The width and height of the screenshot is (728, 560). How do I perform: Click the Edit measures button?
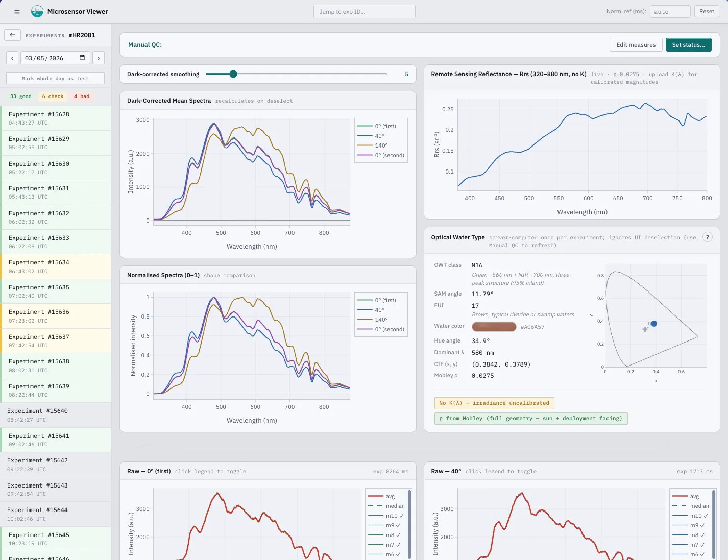click(x=636, y=45)
